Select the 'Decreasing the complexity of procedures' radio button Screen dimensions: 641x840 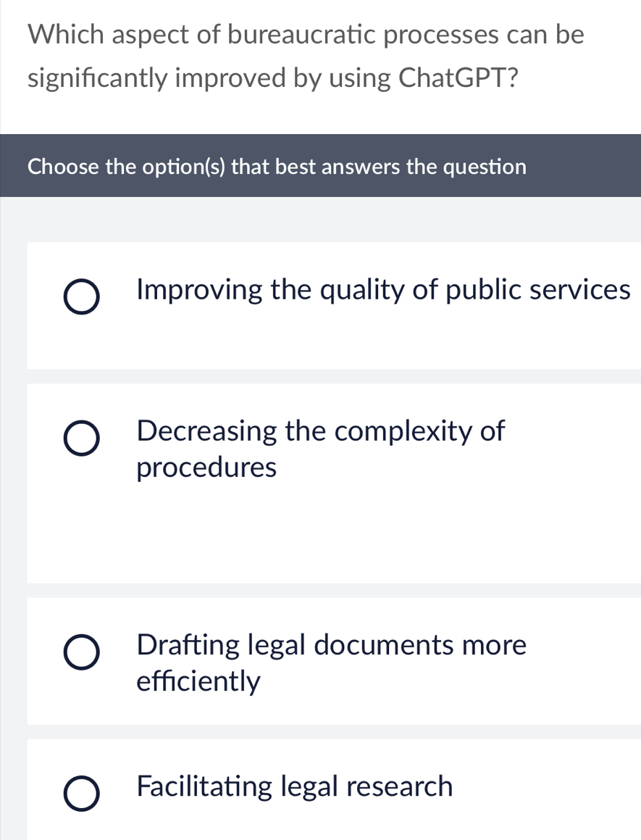click(x=80, y=437)
